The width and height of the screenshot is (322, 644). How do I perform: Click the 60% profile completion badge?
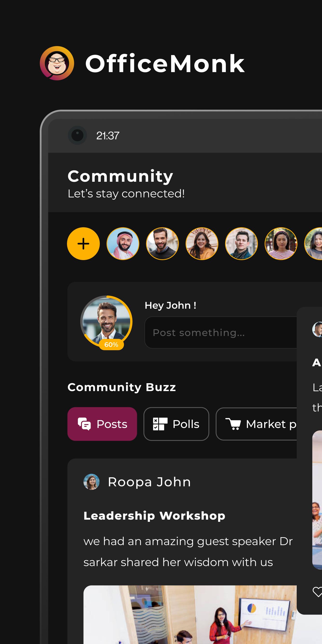pos(111,344)
